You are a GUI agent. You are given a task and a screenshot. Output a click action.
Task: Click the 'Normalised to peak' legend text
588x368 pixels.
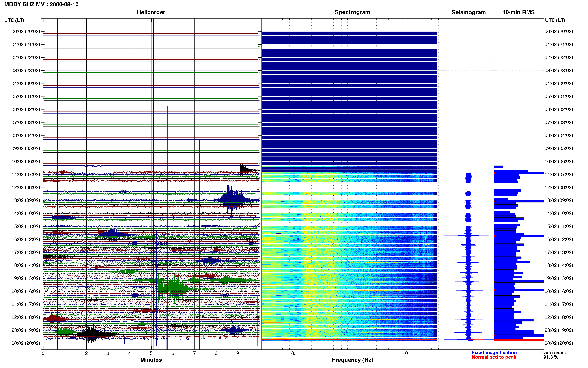pyautogui.click(x=494, y=357)
